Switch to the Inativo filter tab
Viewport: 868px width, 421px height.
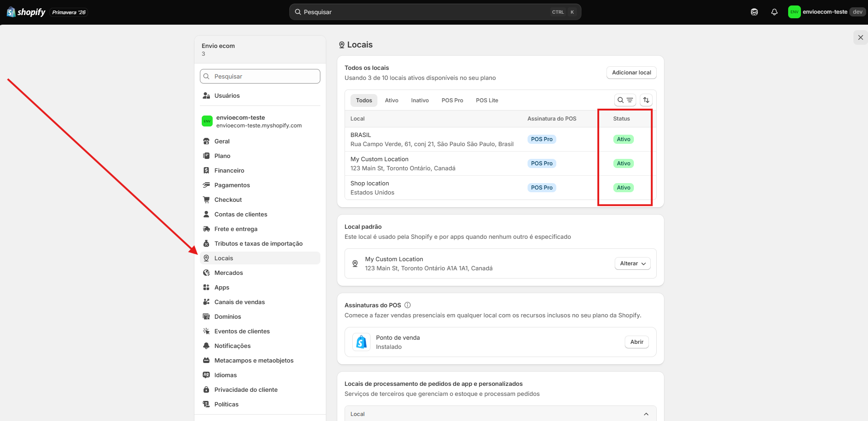click(x=420, y=100)
